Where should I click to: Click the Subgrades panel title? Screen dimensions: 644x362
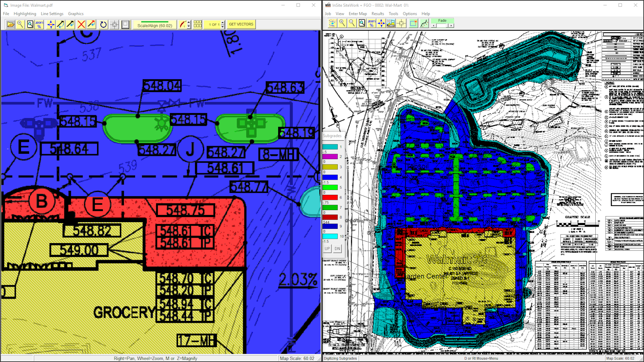(x=332, y=136)
